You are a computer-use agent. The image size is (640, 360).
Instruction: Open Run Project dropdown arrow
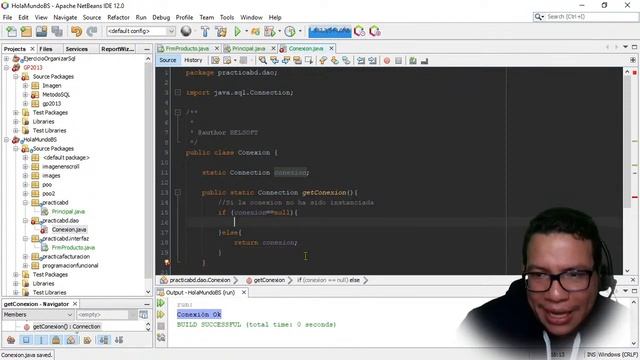(246, 31)
